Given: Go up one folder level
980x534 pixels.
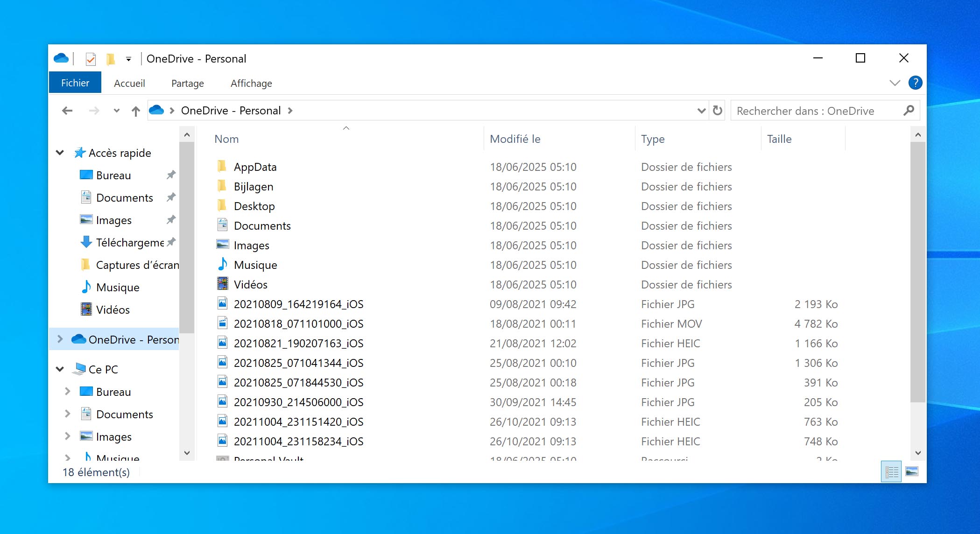Looking at the screenshot, I should pyautogui.click(x=136, y=111).
